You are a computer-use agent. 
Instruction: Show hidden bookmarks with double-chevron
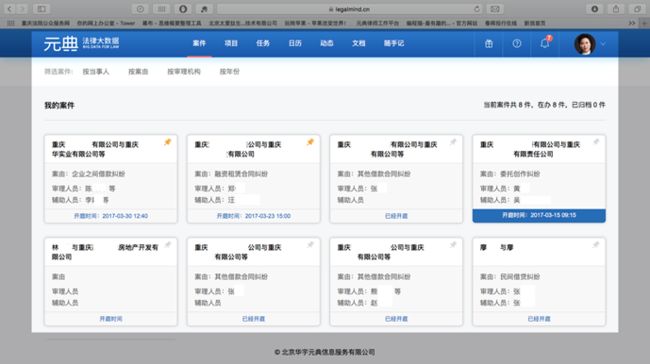[632, 23]
